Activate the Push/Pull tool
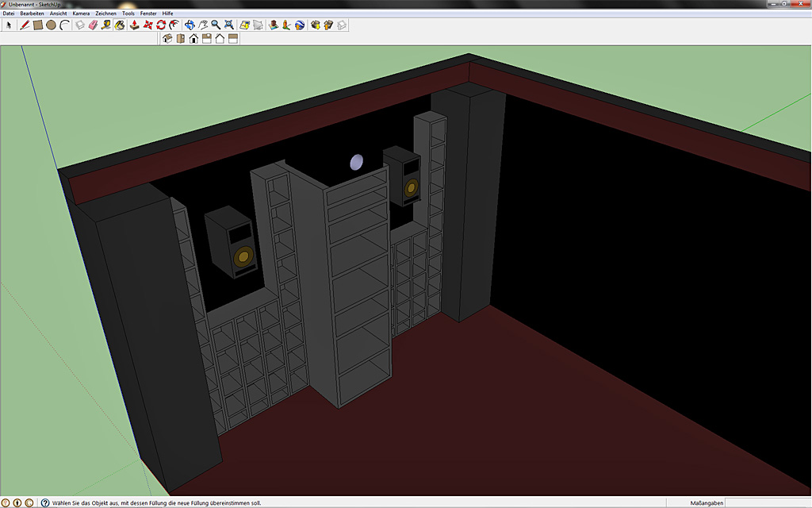812x508 pixels. pyautogui.click(x=135, y=25)
